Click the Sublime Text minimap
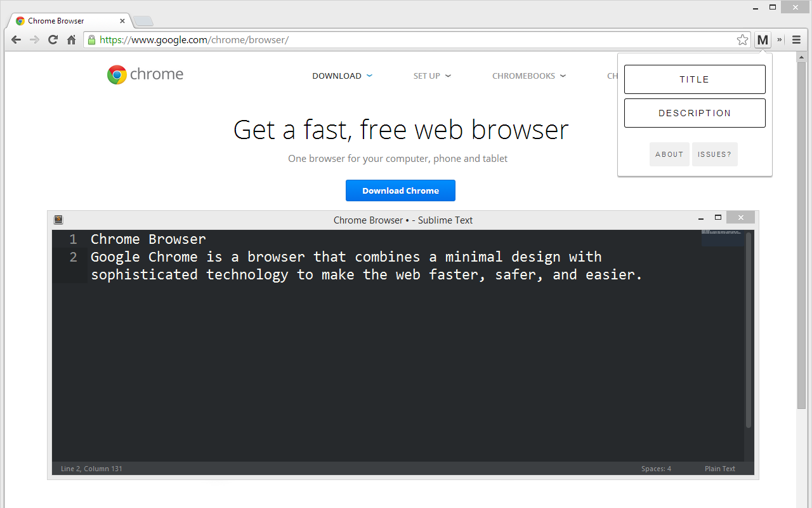 (x=723, y=239)
